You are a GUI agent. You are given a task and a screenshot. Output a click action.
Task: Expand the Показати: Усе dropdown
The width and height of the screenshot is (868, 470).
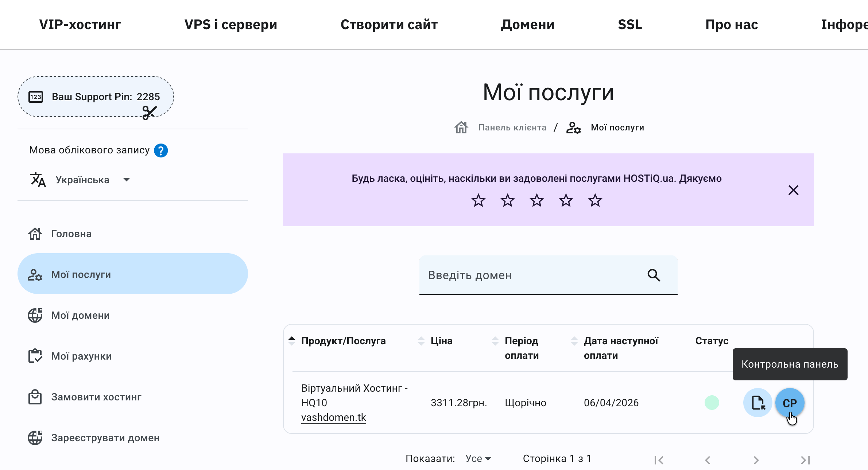click(478, 458)
